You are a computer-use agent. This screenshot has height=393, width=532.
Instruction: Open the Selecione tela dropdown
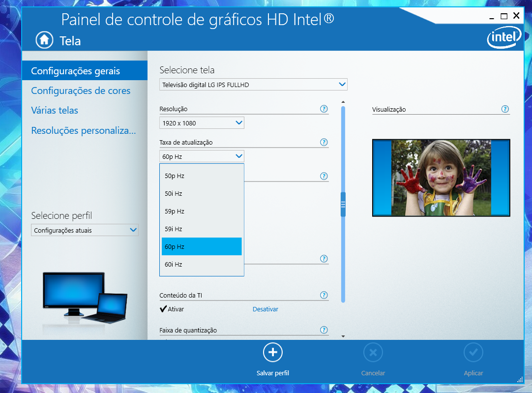(x=253, y=85)
